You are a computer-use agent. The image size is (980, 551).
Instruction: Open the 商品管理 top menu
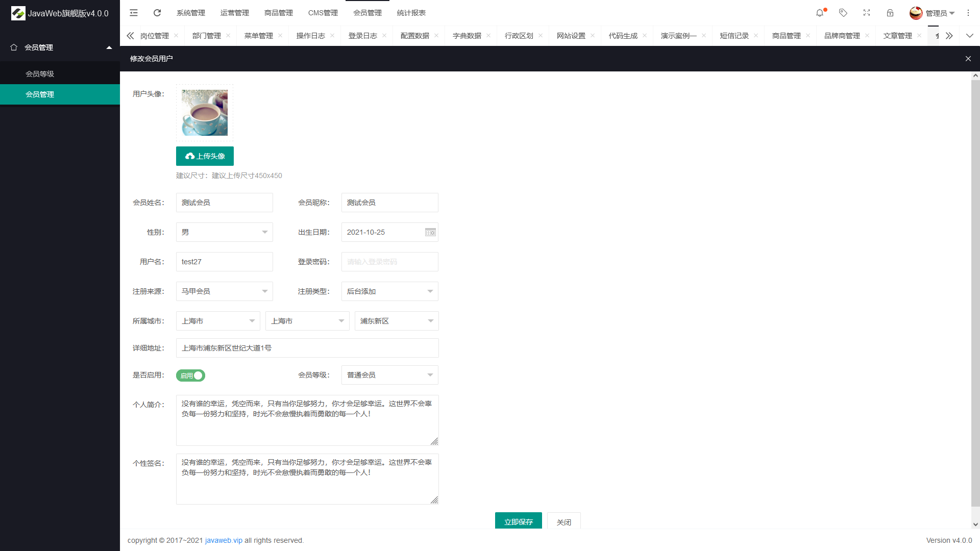[279, 13]
